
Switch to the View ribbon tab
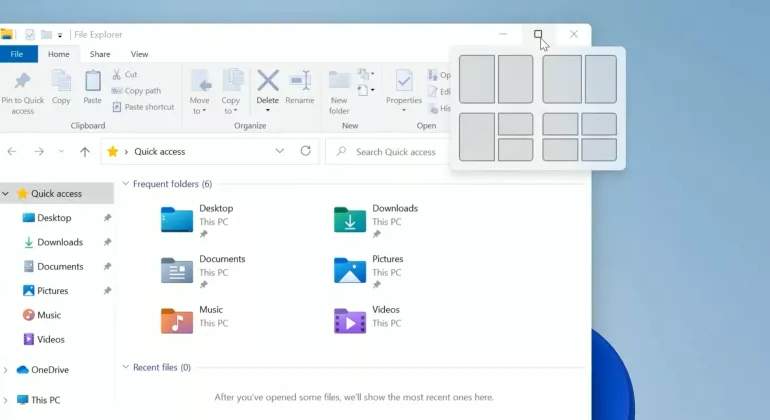click(x=139, y=54)
